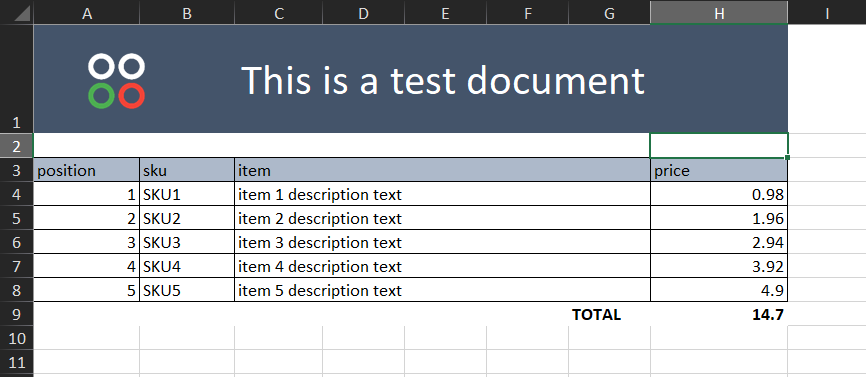Select row 10 header
Screen dimensions: 866x377
[17, 338]
